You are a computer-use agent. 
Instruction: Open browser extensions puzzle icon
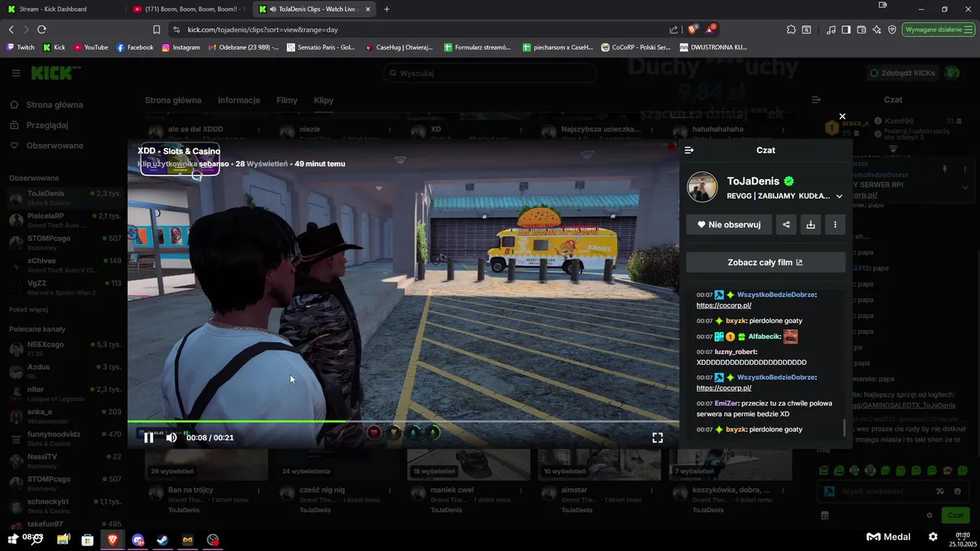791,29
